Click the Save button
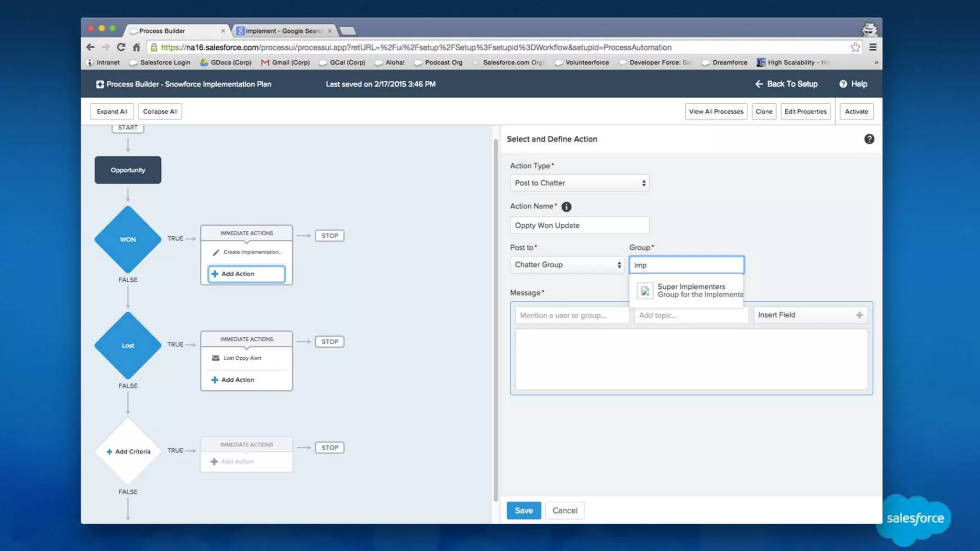The image size is (980, 551). pyautogui.click(x=523, y=510)
